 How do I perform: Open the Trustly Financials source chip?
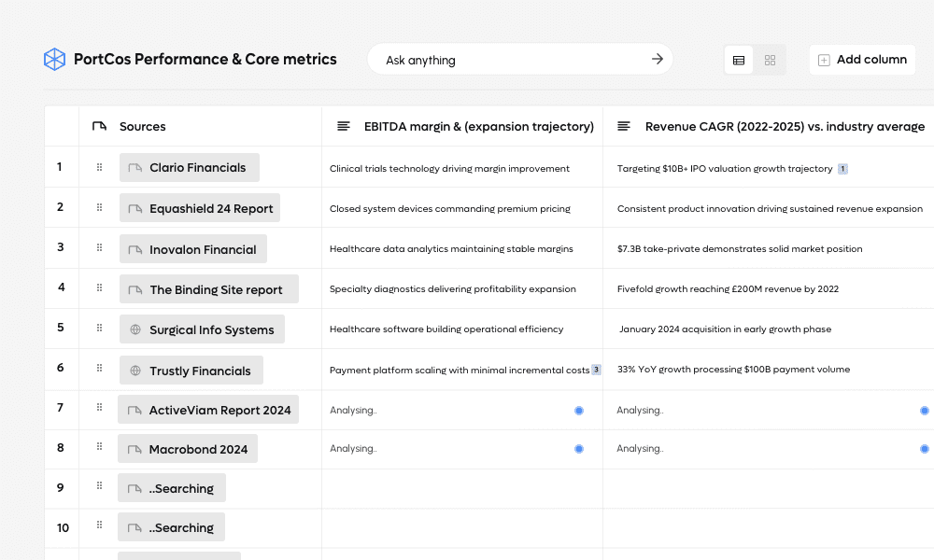[x=191, y=371]
